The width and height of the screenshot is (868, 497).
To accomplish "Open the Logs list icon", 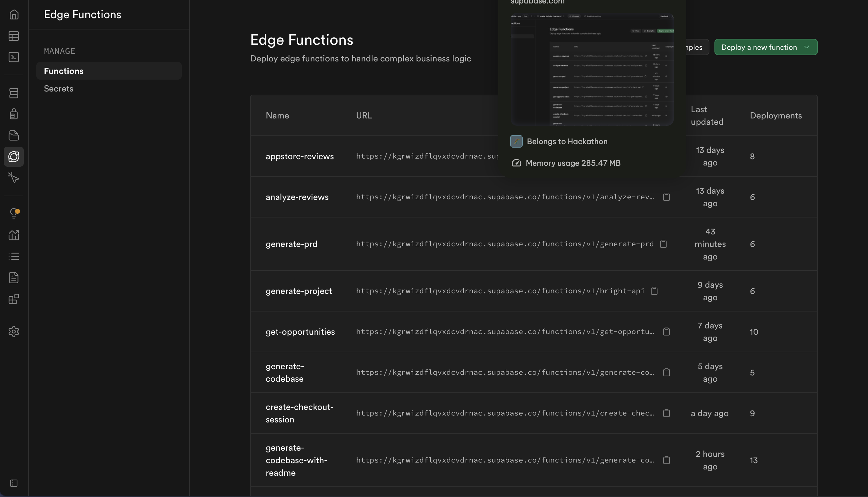I will point(14,256).
